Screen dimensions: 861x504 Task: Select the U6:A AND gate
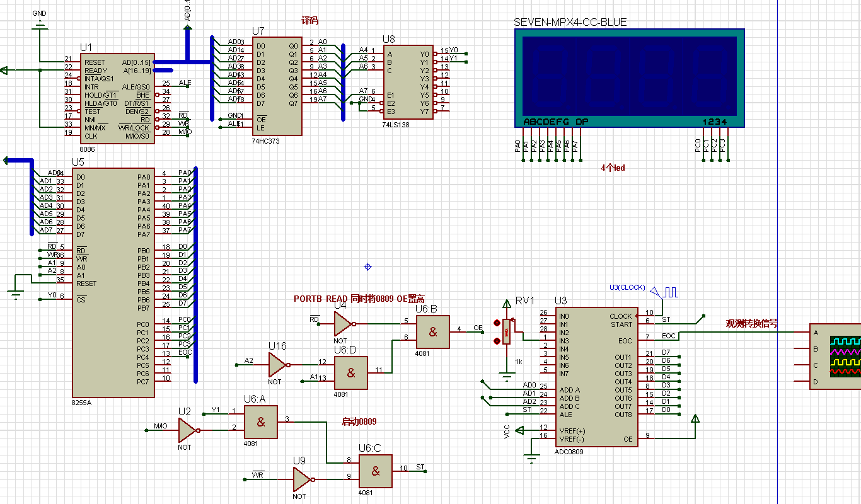[x=260, y=422]
